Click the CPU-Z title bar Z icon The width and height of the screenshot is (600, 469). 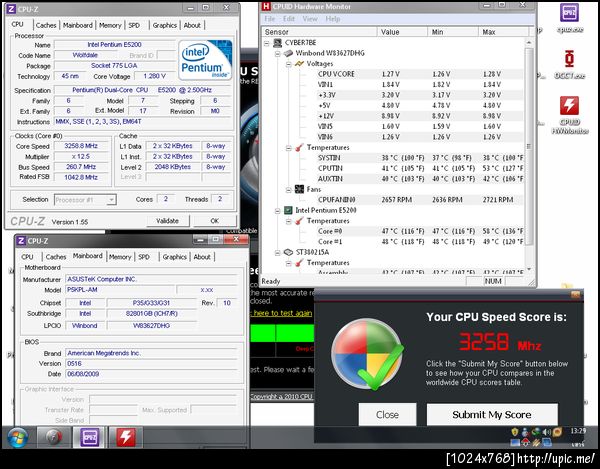pos(12,9)
